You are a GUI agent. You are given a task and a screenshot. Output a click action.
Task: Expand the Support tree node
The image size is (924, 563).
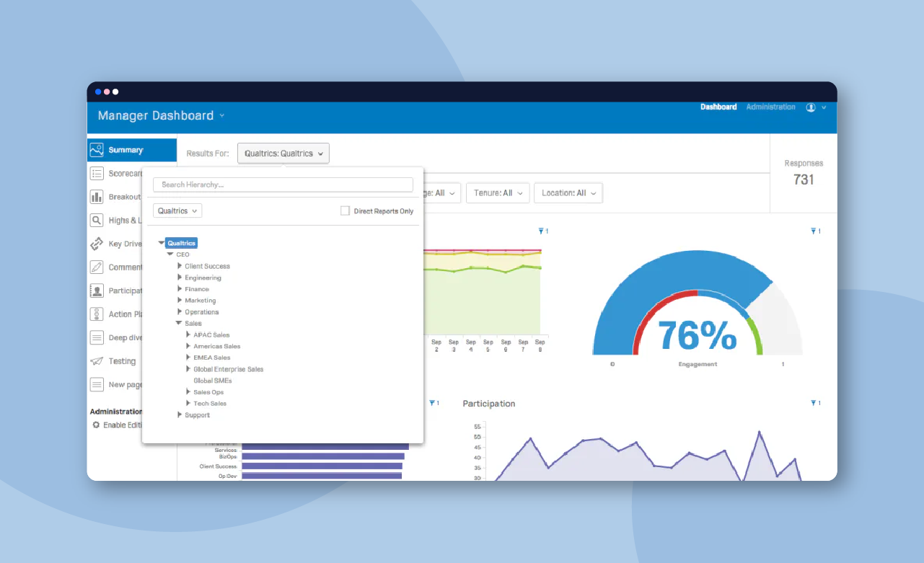[180, 415]
